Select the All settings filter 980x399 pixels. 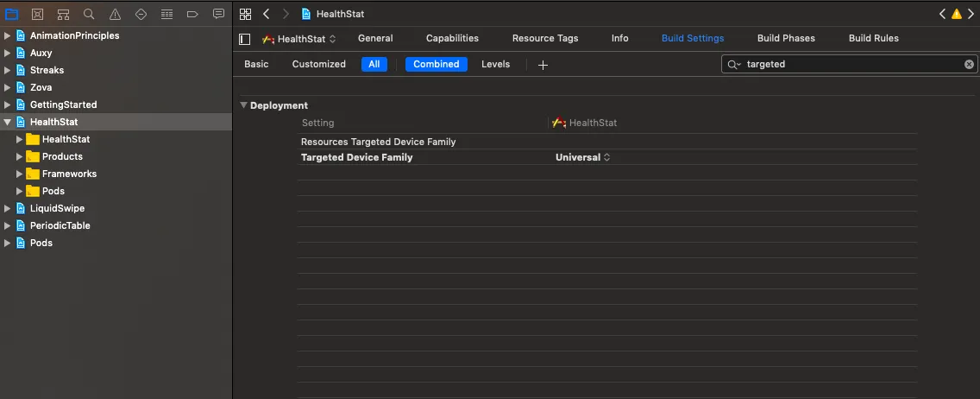pyautogui.click(x=374, y=64)
